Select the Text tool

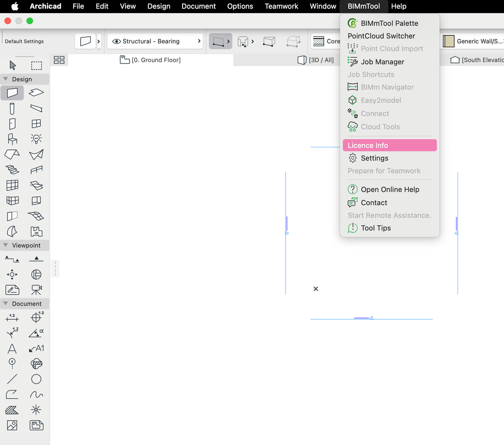click(x=12, y=349)
